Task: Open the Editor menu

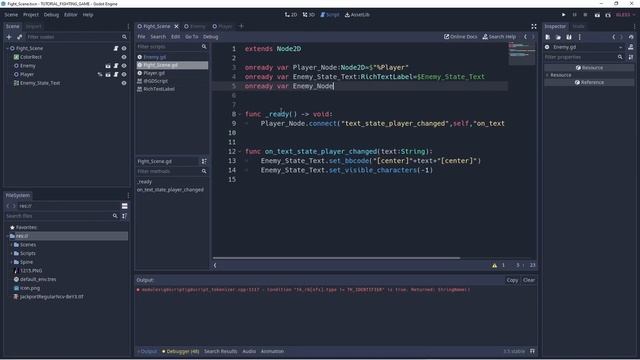Action: coord(70,15)
